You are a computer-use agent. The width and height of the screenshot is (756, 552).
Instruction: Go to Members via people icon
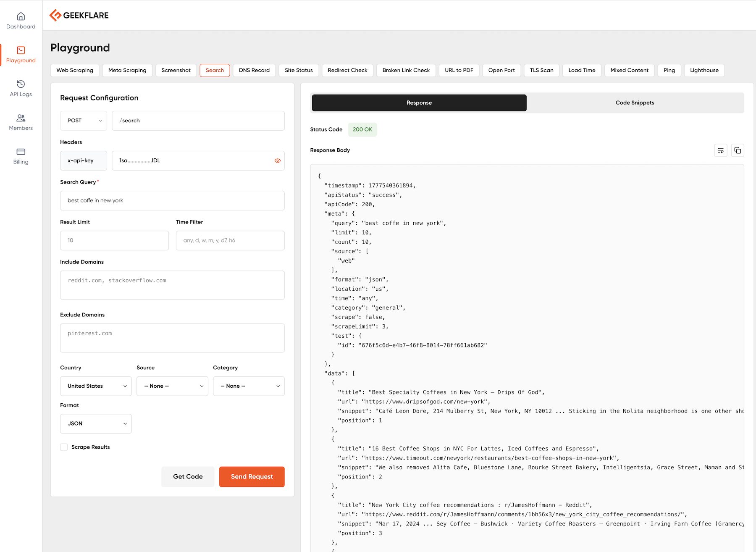[x=21, y=118]
